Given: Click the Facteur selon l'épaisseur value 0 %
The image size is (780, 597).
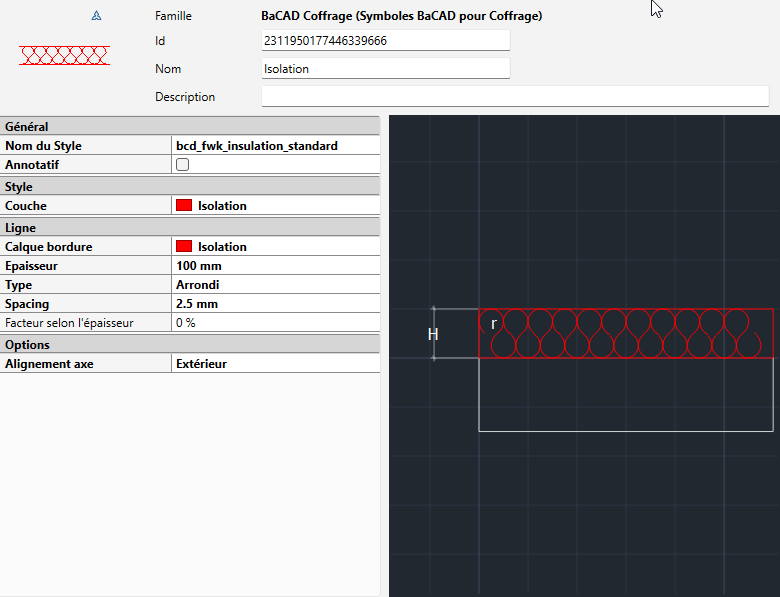Looking at the screenshot, I should [276, 322].
